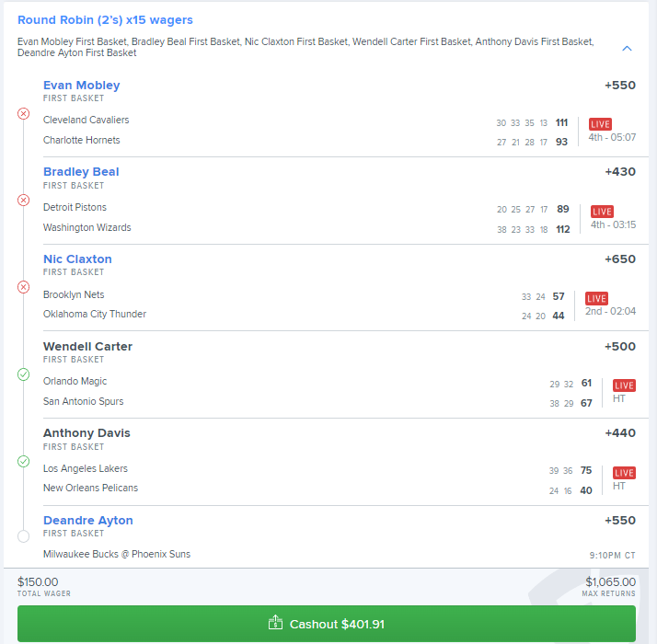657x644 pixels.
Task: Click the pending circle icon for Deandre Ayton
Action: tap(24, 535)
